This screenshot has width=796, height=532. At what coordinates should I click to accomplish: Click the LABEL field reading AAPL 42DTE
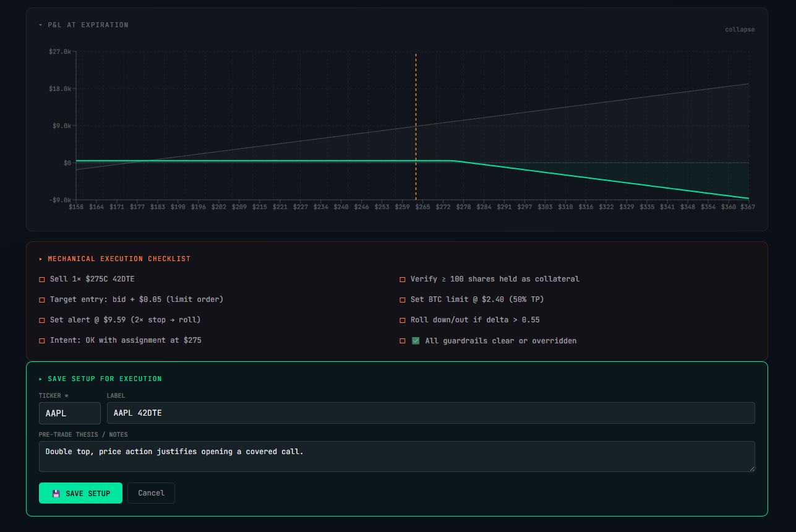430,413
